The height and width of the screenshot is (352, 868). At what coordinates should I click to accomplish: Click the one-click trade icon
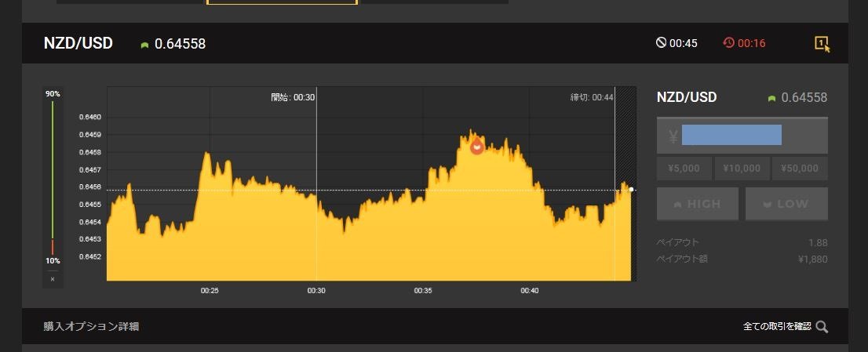click(822, 44)
